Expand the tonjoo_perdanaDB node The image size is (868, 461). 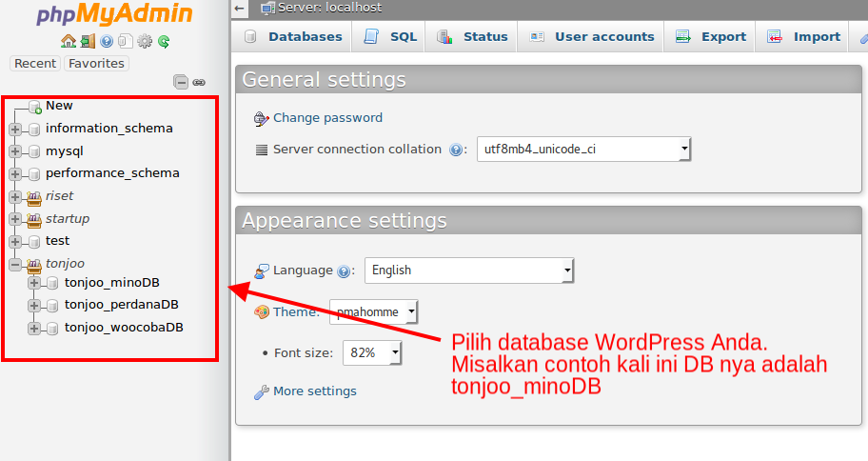(34, 306)
